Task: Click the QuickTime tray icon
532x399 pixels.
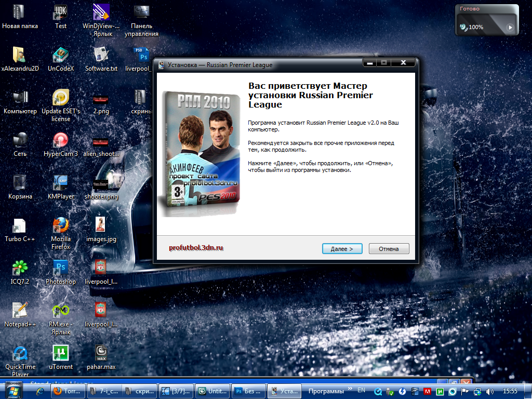Action: [378, 392]
